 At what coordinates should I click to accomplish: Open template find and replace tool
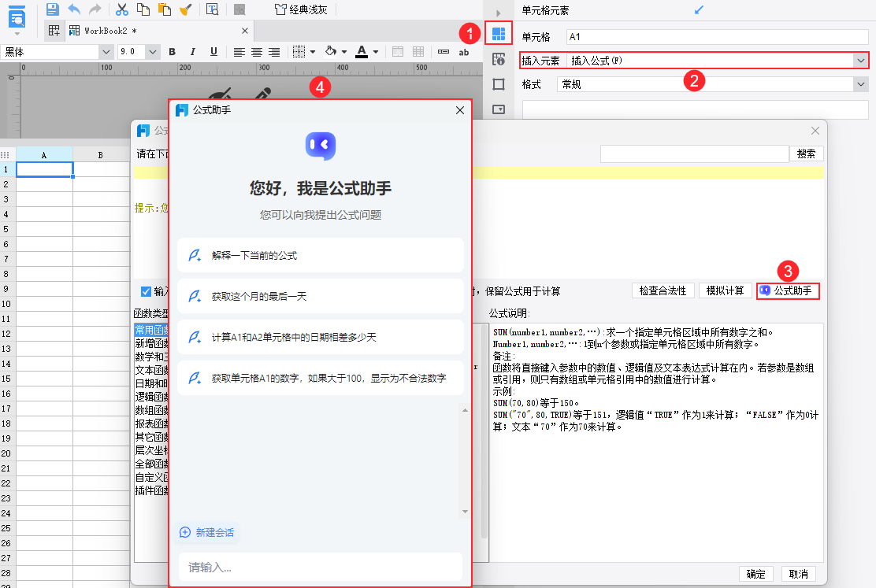[x=212, y=9]
